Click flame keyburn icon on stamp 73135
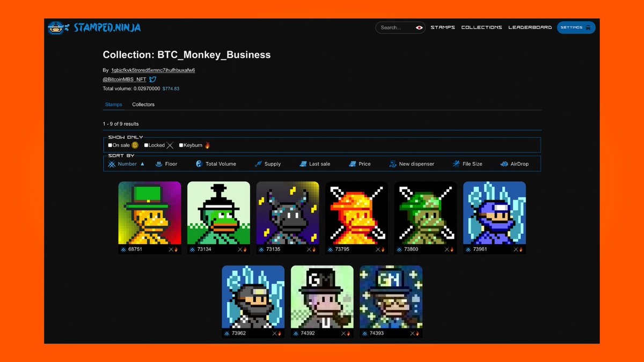The image size is (644, 362). 314,249
